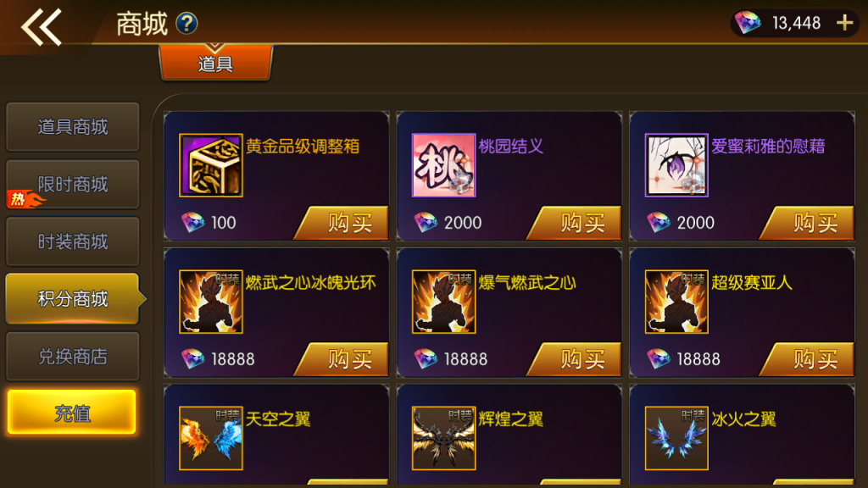Select the 辉煌之翼 wings icon
This screenshot has height=488, width=868.
(443, 438)
